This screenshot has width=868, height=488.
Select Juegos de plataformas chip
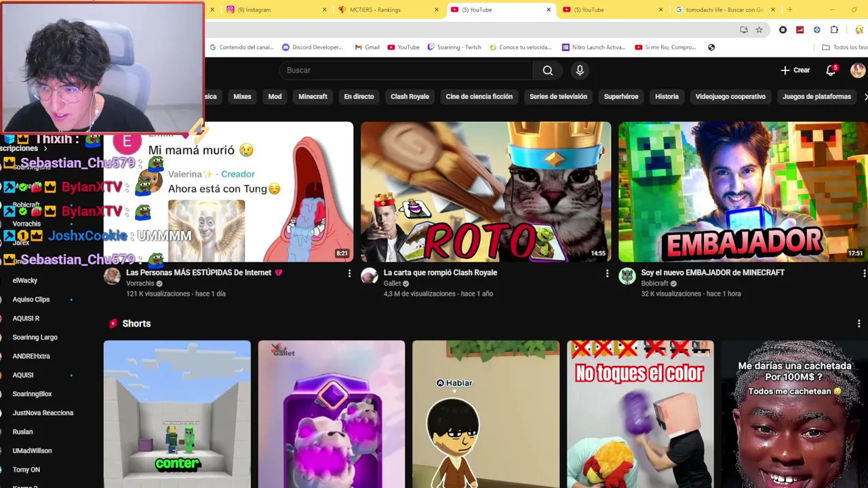coord(816,97)
